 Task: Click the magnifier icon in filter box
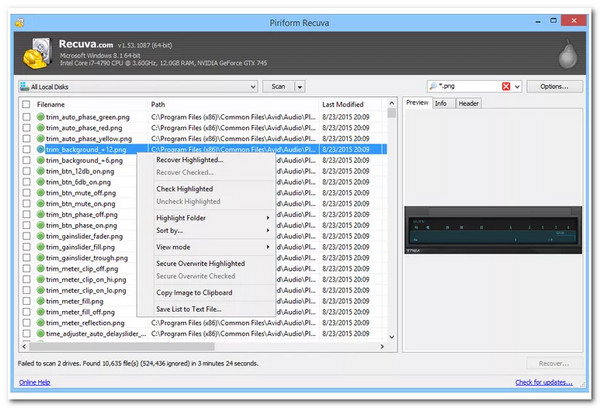[x=433, y=86]
